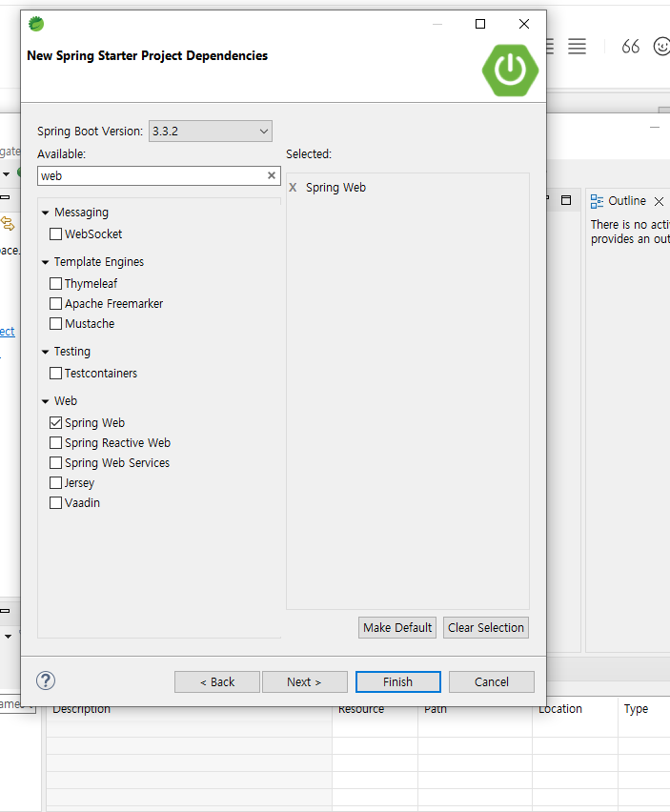670x812 pixels.
Task: Tick the Apache Freemarker checkbox
Action: click(55, 303)
